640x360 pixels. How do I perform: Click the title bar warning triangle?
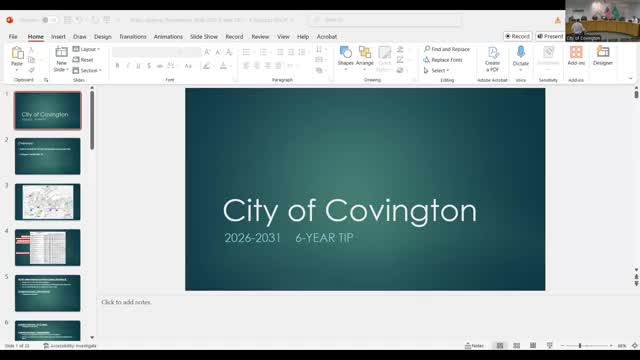558,20
